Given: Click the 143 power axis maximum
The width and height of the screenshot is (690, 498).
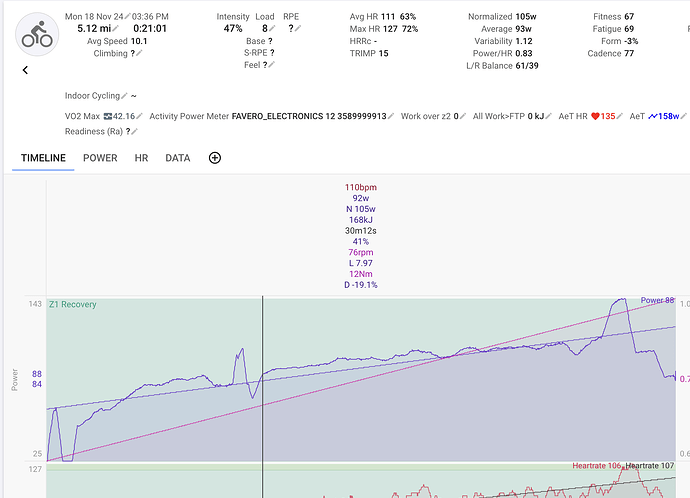Looking at the screenshot, I should click(x=35, y=304).
